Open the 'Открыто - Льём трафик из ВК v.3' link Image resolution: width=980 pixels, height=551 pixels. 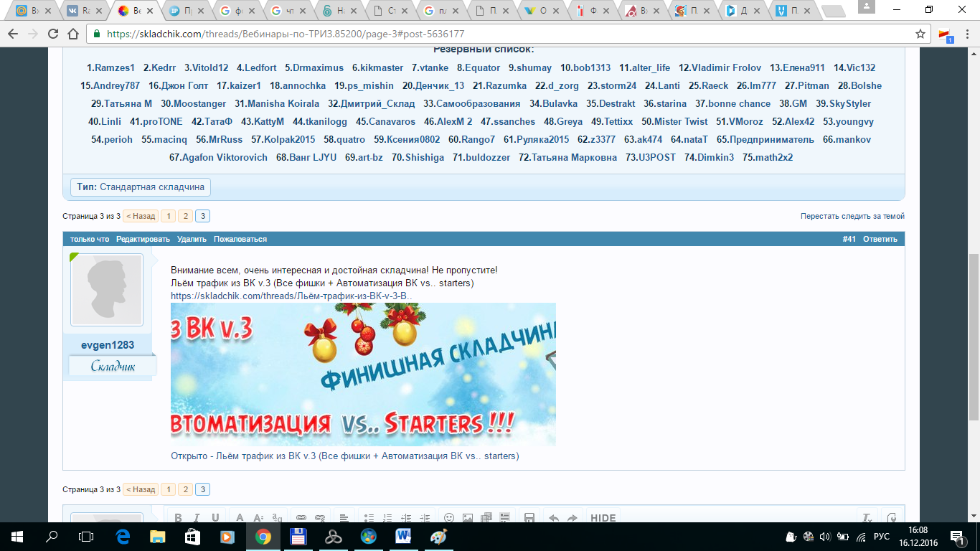point(344,456)
